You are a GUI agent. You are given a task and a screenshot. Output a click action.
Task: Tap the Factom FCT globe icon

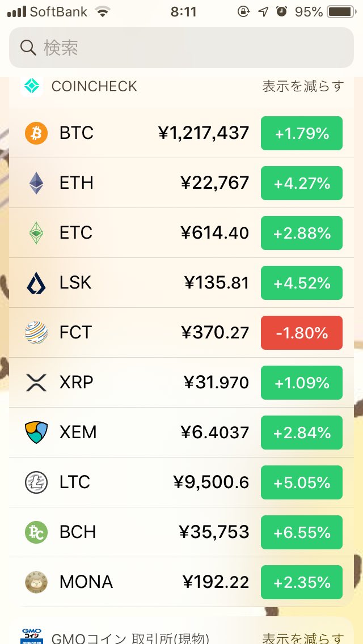[36, 333]
